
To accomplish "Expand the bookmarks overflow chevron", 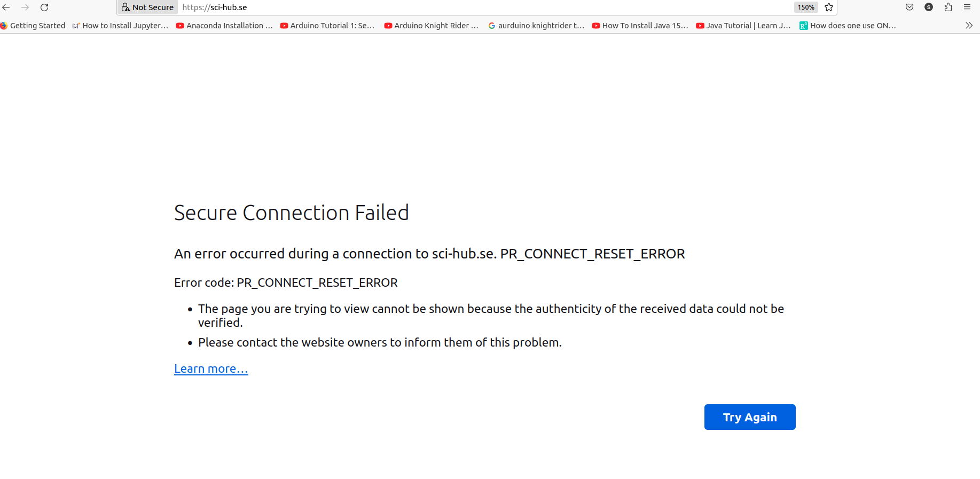I will click(969, 26).
